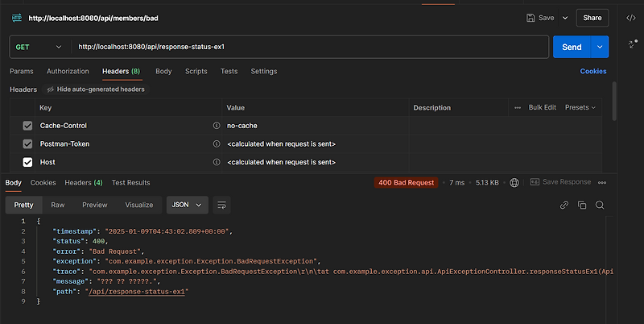The width and height of the screenshot is (644, 324).
Task: Expand the Send button arrow menu
Action: (600, 47)
